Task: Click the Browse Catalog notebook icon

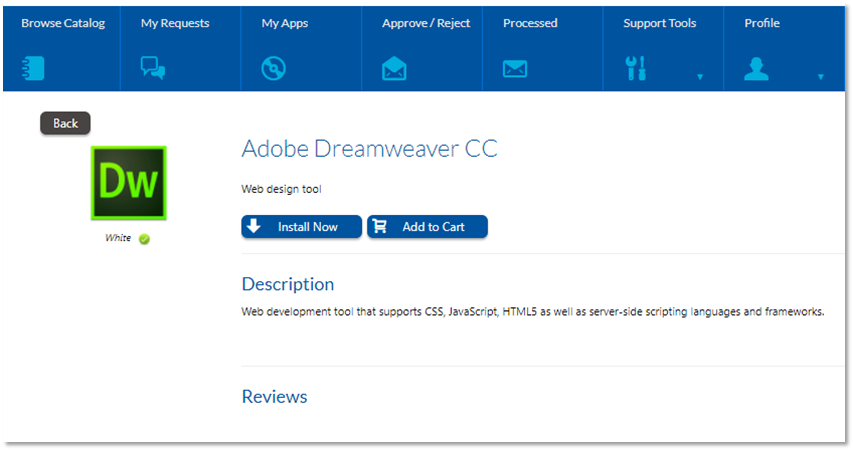Action: click(33, 68)
